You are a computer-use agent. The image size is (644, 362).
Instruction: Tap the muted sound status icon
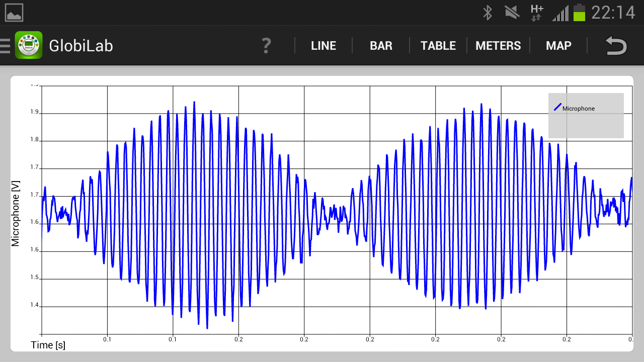pyautogui.click(x=512, y=13)
